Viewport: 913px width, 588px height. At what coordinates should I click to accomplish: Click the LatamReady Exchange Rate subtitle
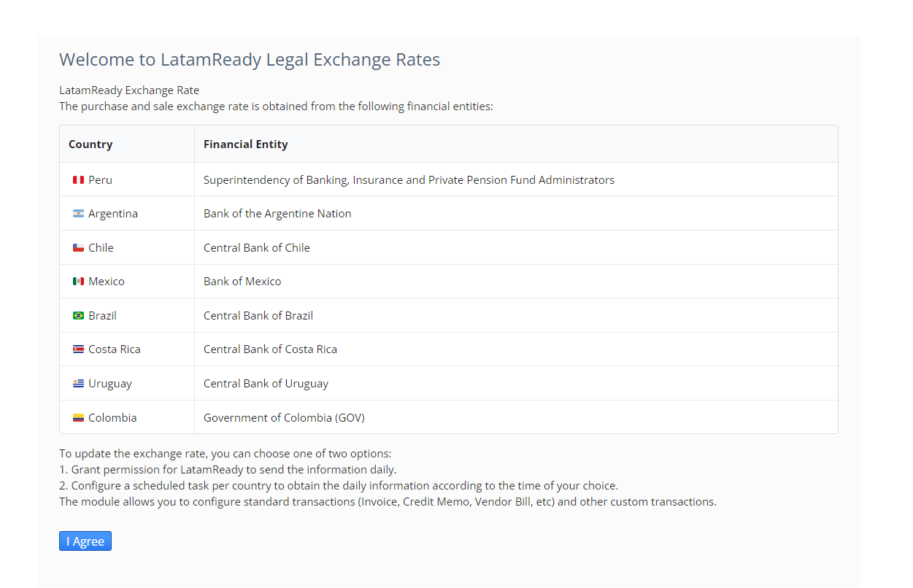129,90
